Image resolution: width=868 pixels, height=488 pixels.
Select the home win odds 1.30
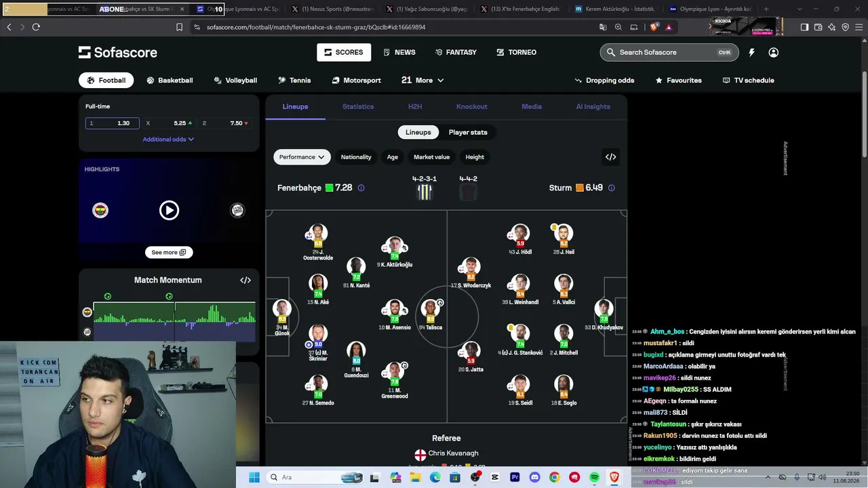pos(113,123)
